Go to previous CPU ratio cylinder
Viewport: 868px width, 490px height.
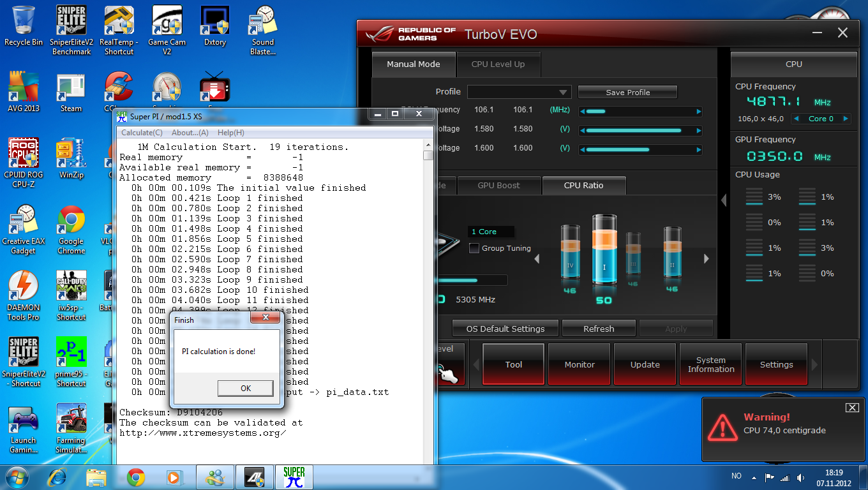[x=537, y=259]
